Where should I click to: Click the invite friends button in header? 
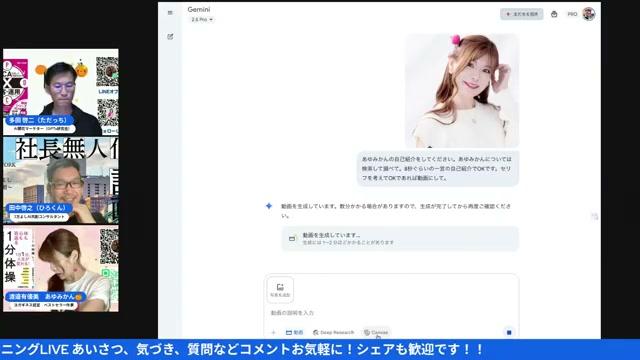point(522,14)
